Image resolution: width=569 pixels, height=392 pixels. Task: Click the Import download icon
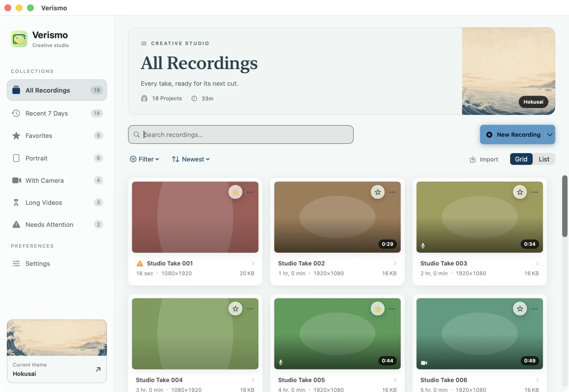(473, 160)
